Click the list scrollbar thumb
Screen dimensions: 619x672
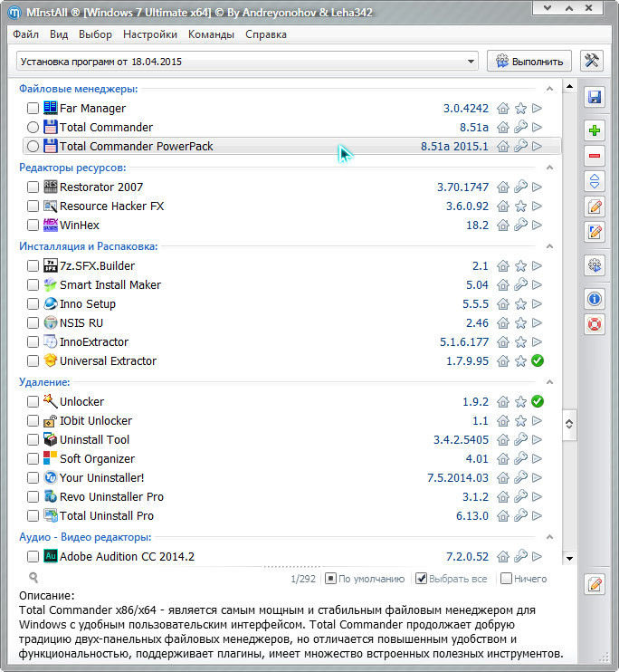point(569,424)
